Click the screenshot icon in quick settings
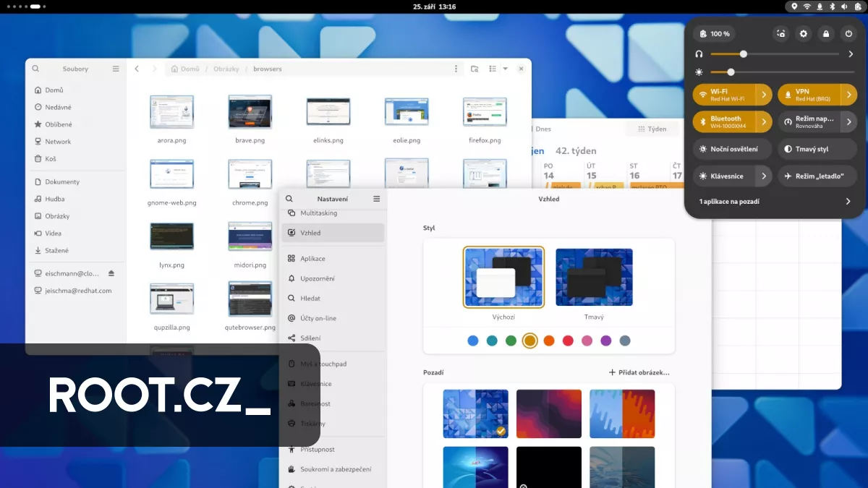This screenshot has height=488, width=868. click(781, 34)
